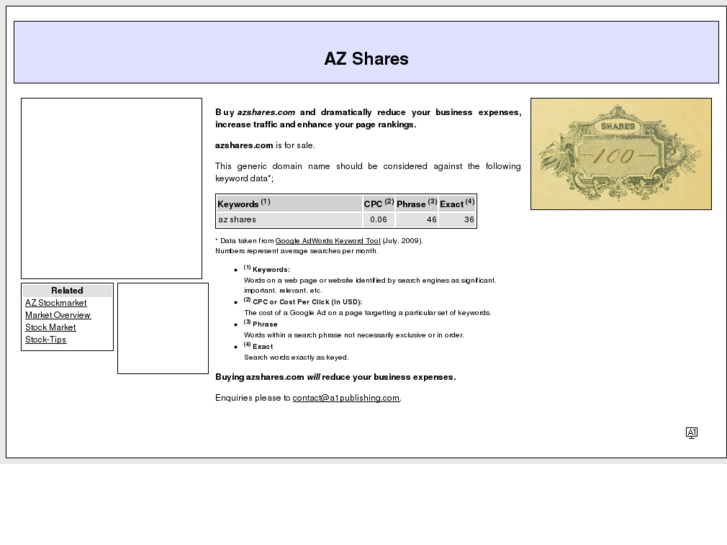Open Google AdWords Keyword Tool link
The image size is (727, 545).
(328, 241)
